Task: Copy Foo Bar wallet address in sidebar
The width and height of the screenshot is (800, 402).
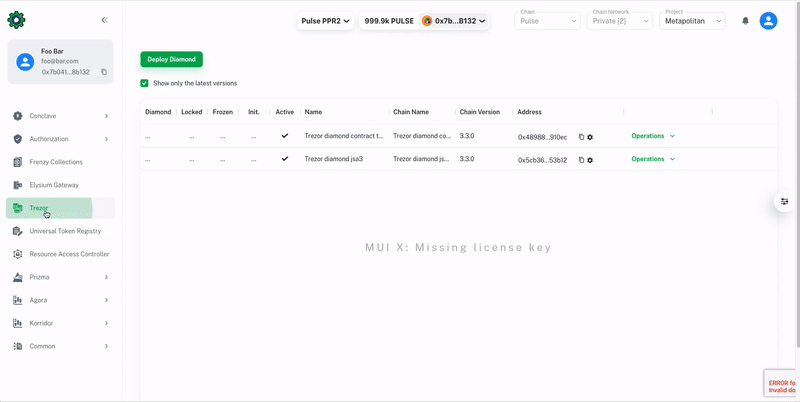Action: tap(104, 72)
